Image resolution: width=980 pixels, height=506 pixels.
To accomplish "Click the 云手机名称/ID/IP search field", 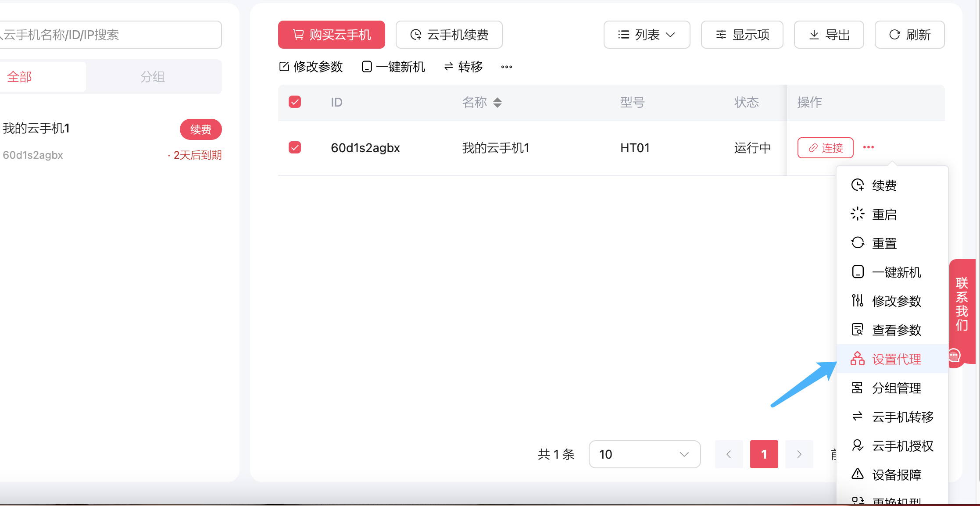I will click(x=110, y=35).
